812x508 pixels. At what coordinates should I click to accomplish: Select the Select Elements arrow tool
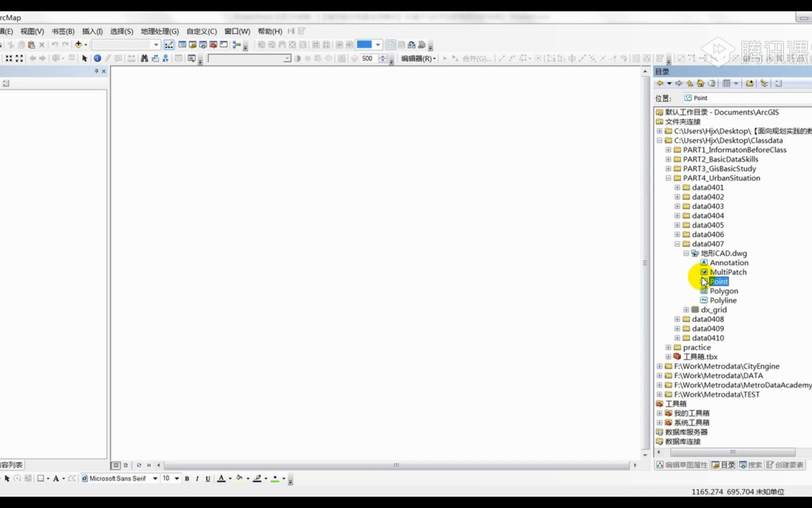[x=85, y=58]
